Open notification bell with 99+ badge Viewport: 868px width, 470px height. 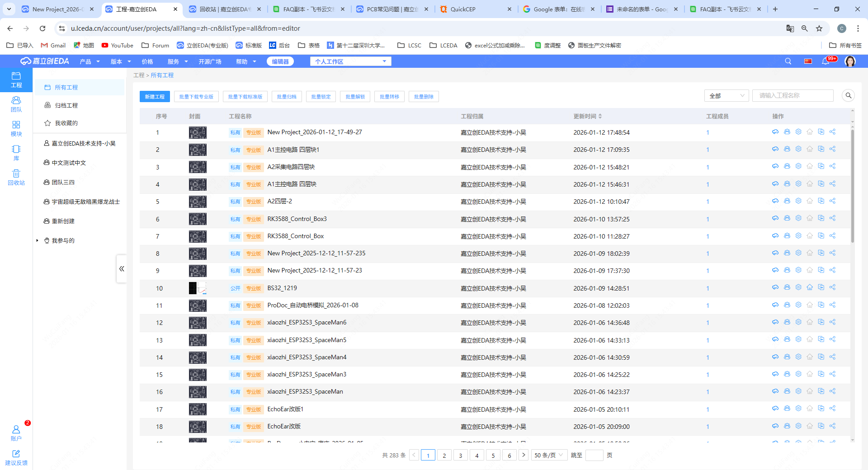pyautogui.click(x=826, y=61)
